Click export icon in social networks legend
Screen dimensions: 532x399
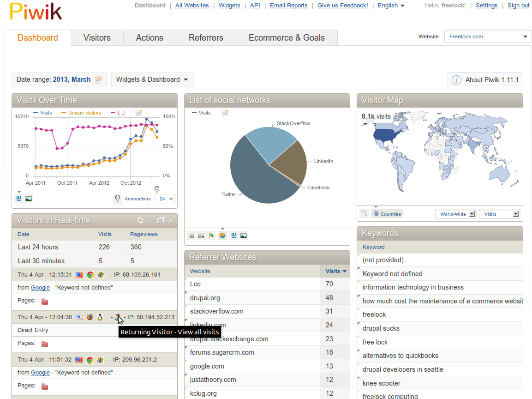pos(225,113)
